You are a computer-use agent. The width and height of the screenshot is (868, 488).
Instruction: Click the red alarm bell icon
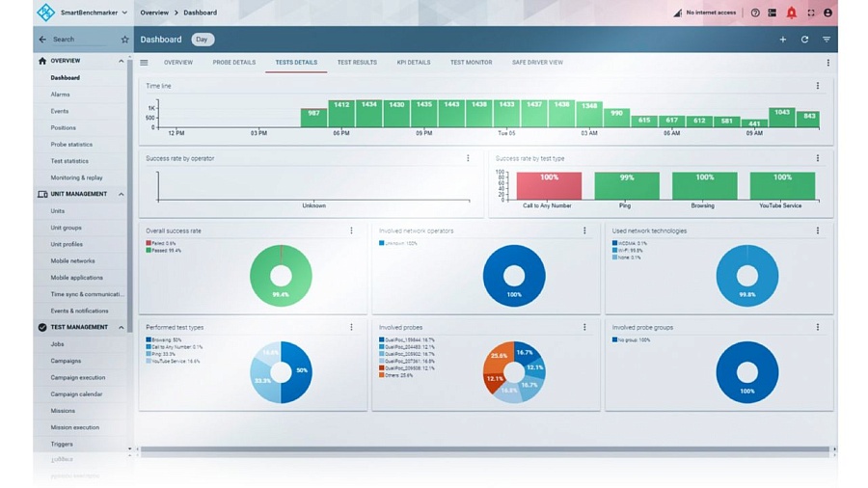(791, 13)
